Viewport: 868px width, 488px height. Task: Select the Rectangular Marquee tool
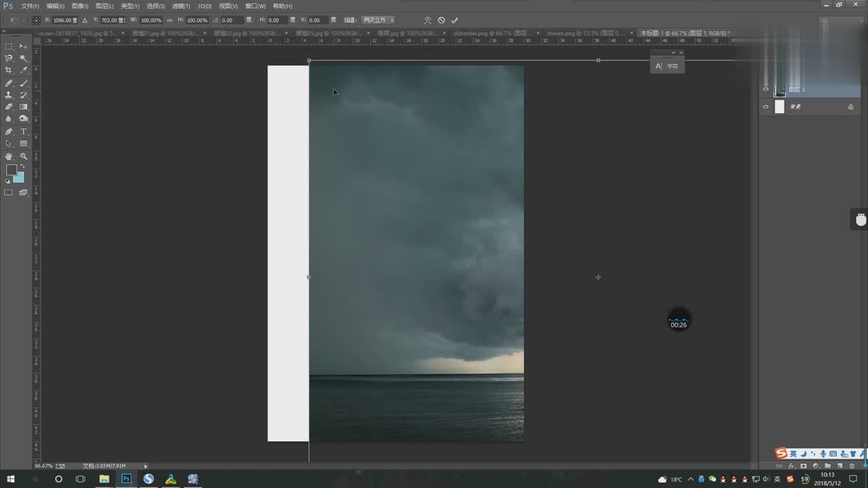(9, 46)
